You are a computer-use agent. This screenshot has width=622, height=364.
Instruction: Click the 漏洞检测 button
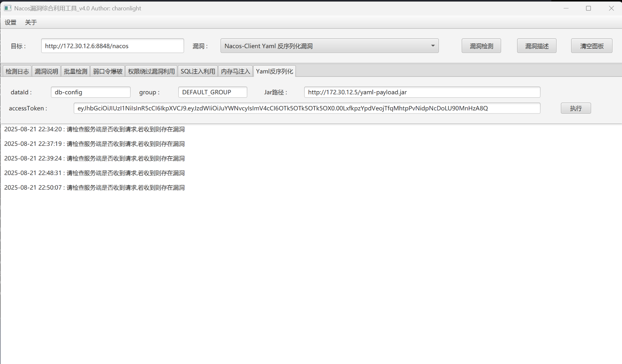click(481, 46)
